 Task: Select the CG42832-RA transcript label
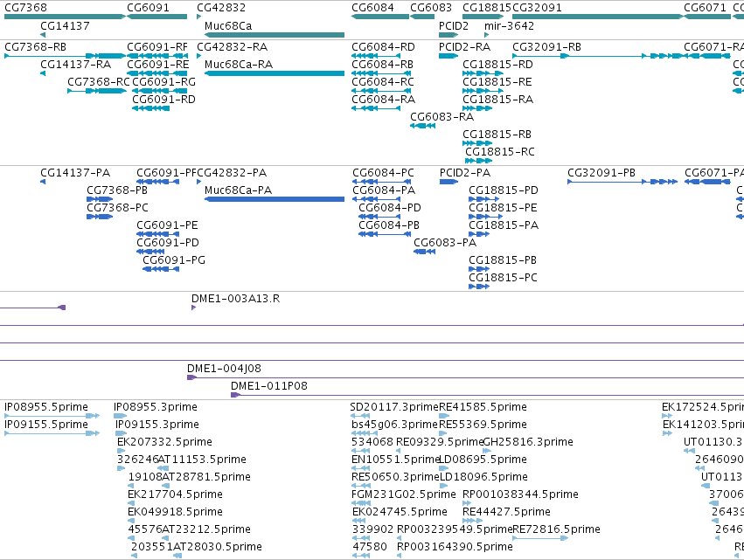(x=232, y=47)
